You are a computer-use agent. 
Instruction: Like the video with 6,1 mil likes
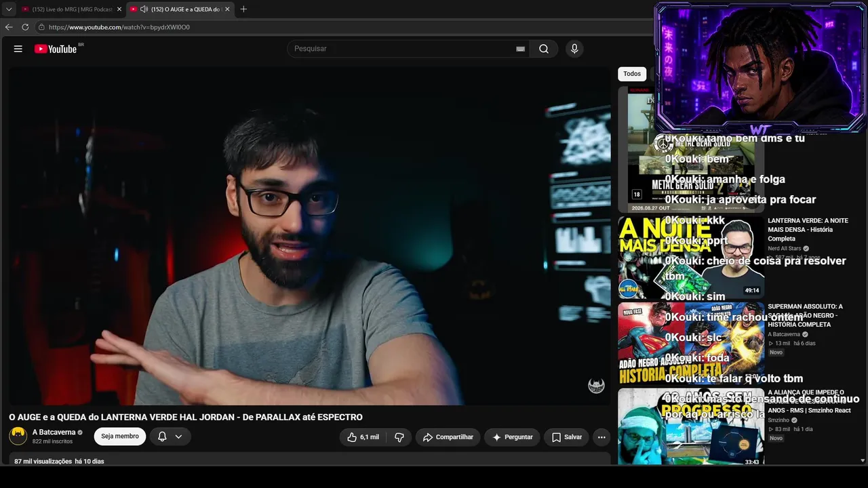pos(363,437)
